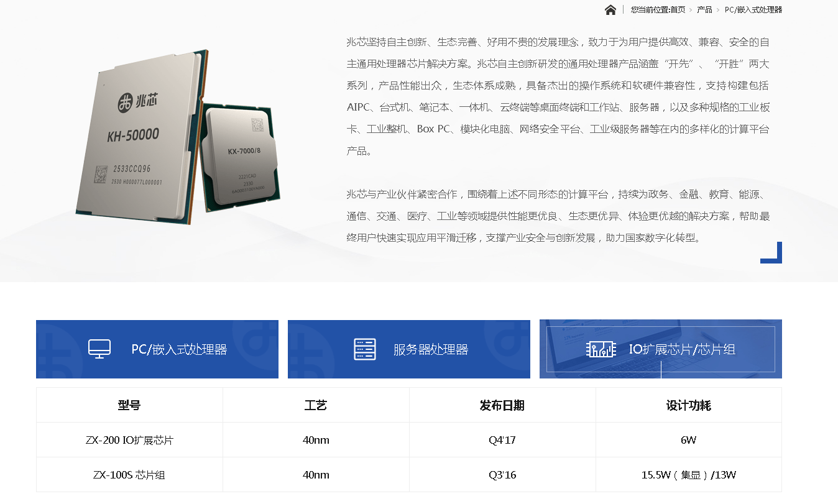Screen dimensions: 838x504
Task: Click the chip icon on the IO扩展芯片 tab
Action: (601, 349)
